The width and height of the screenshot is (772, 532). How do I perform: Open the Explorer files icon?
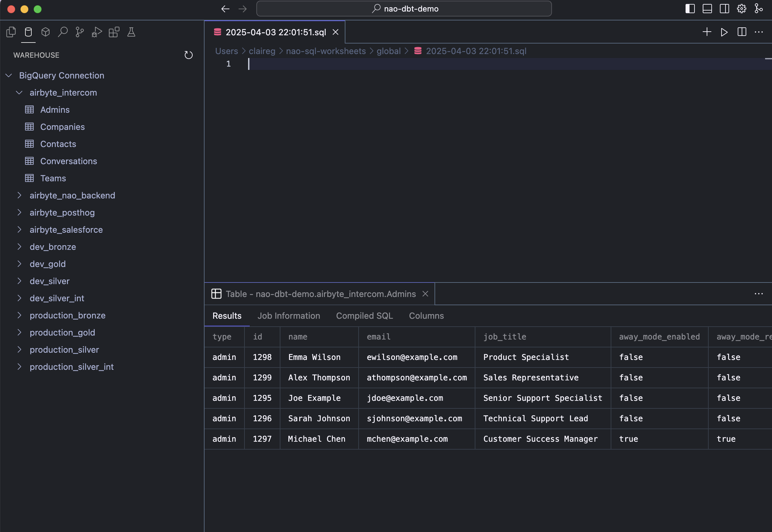pos(11,32)
